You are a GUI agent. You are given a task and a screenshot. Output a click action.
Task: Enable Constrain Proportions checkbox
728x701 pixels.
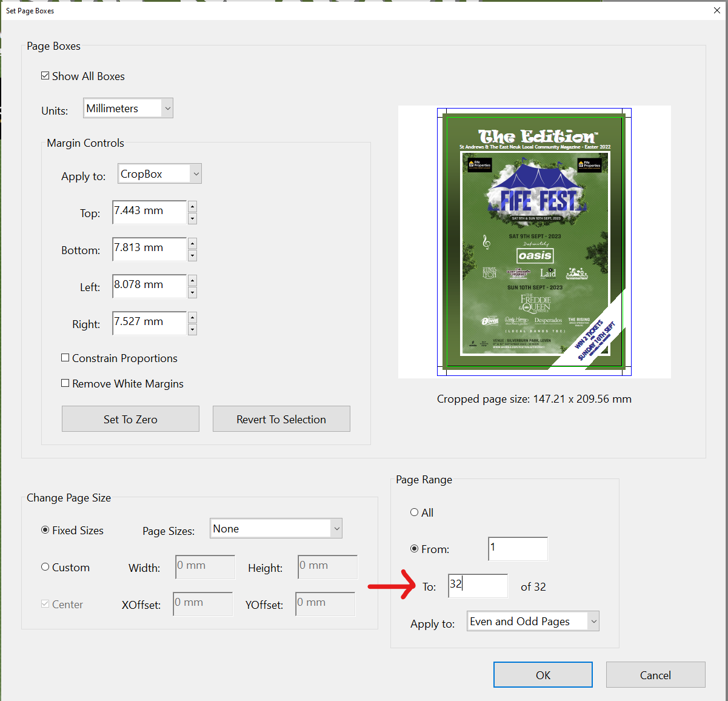pos(65,358)
